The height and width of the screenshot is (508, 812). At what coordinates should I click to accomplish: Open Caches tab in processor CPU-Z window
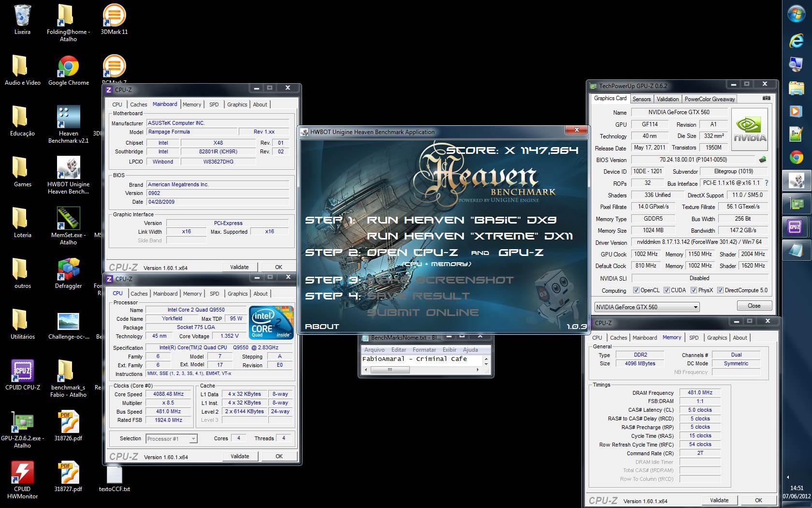(139, 294)
